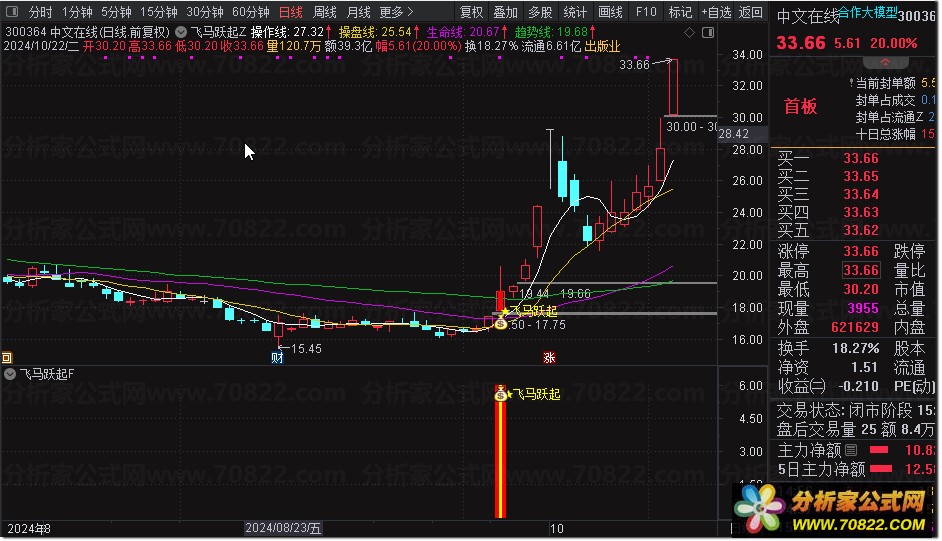Click the 标记 mark button

680,12
